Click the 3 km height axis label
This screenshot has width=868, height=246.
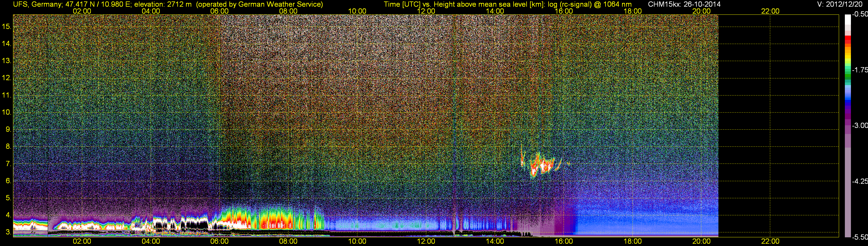pyautogui.click(x=8, y=232)
